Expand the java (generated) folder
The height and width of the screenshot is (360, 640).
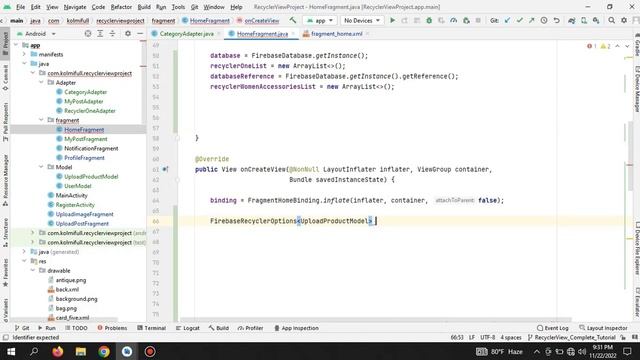click(24, 252)
